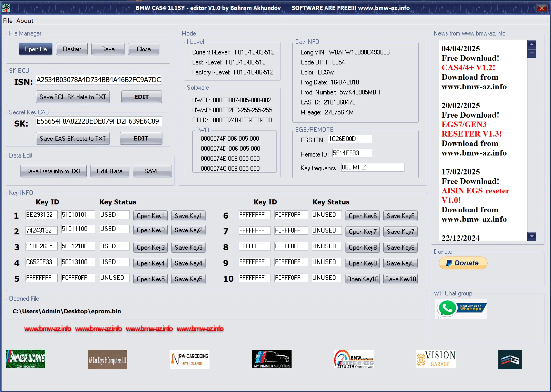
Task: Open the BMW MTechnic Obrenovac logo
Action: click(x=354, y=359)
